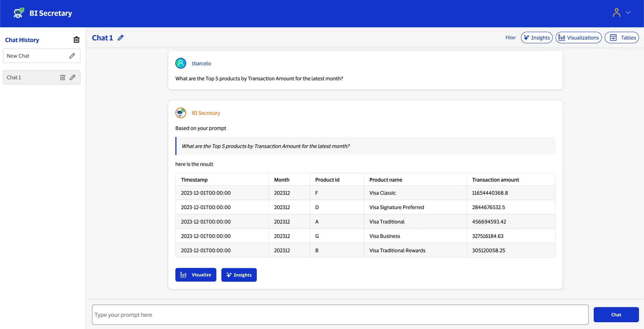Enable the Insights filter
The image size is (644, 329).
coord(537,38)
